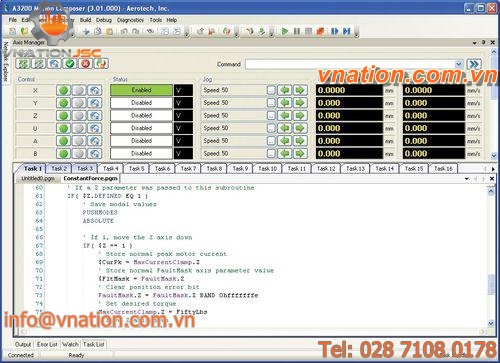This screenshot has width=500, height=363.
Task: Jog the U axis with the right arrow
Action: tap(300, 128)
